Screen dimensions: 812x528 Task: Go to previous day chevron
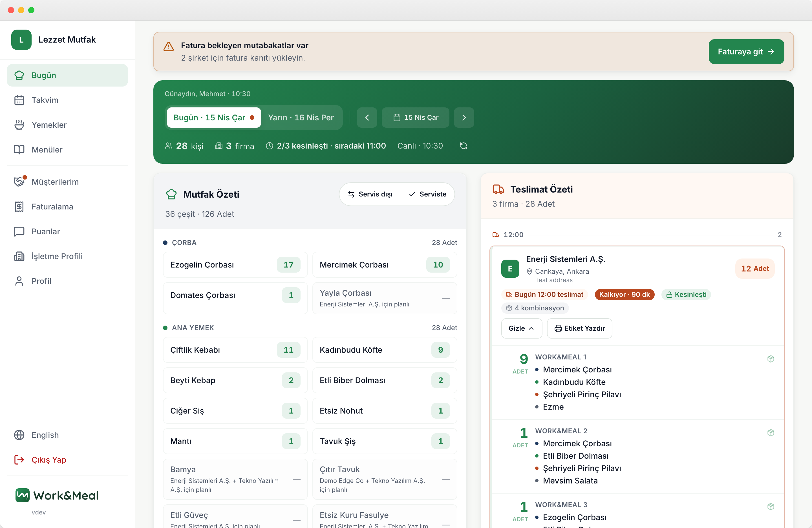pyautogui.click(x=367, y=118)
